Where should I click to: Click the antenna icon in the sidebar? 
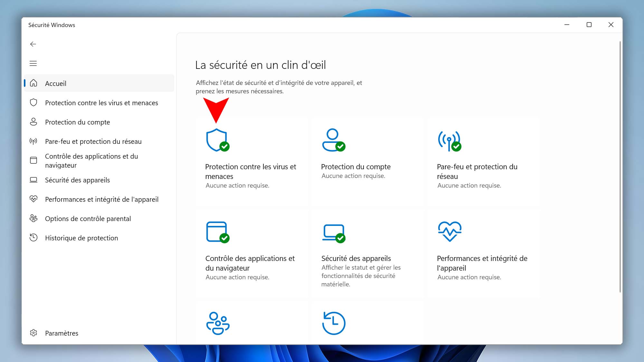tap(33, 141)
